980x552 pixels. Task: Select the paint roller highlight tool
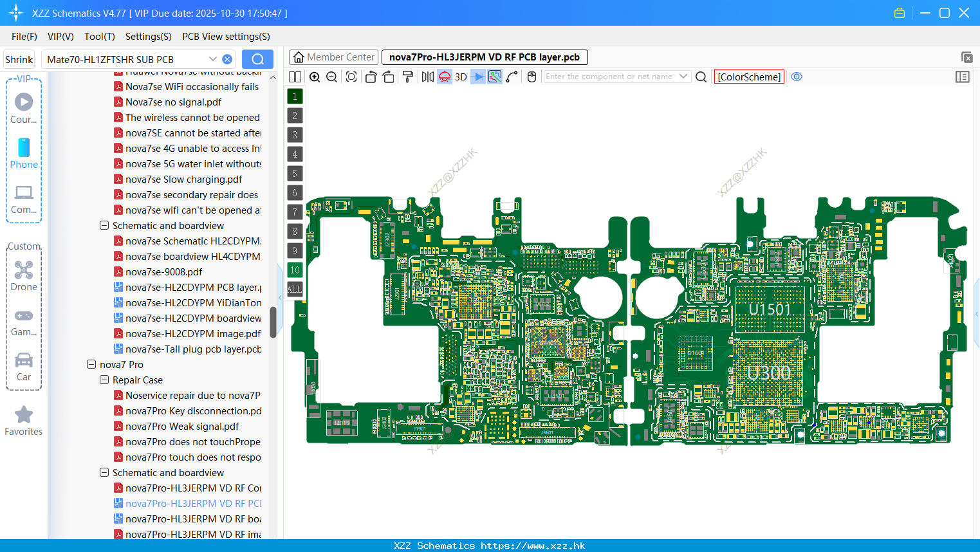tap(408, 77)
